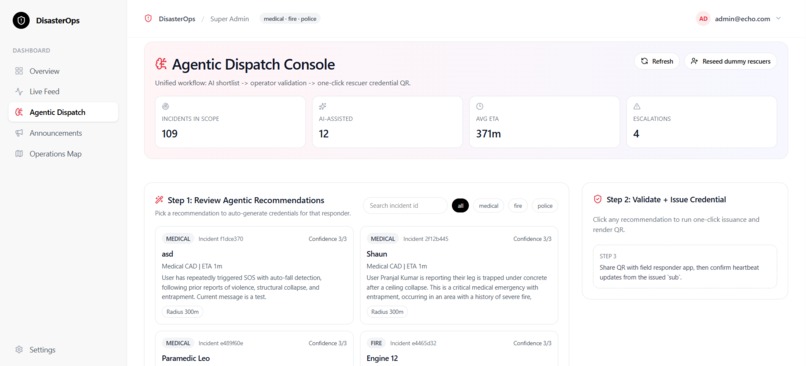Click the Live Feed pulse icon
806x366 pixels.
19,92
